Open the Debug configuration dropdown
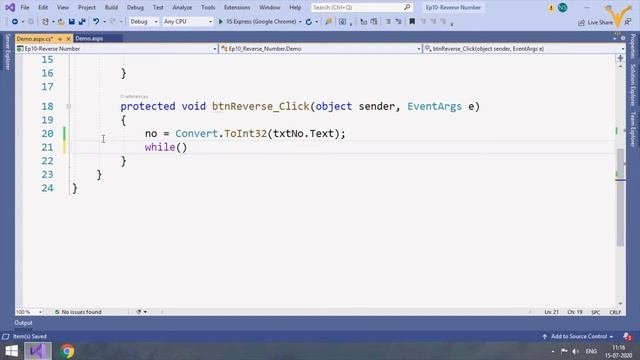 (x=144, y=22)
